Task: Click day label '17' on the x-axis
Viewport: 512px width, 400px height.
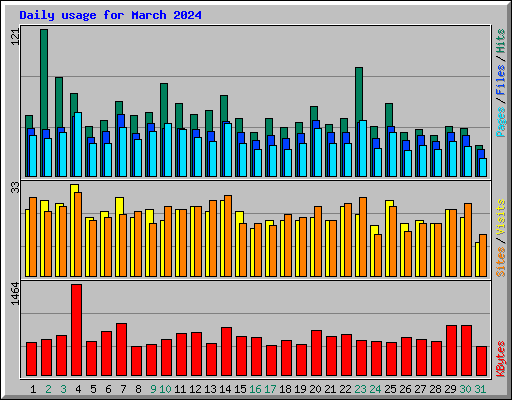Action: 270,389
